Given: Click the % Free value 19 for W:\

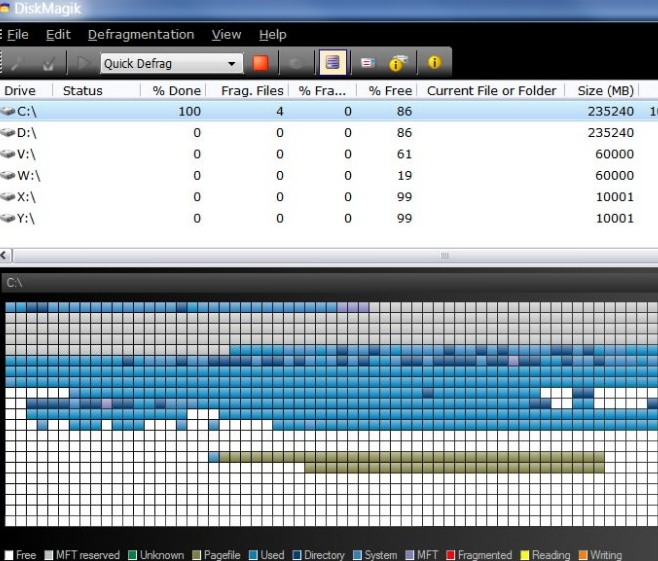Looking at the screenshot, I should 405,175.
